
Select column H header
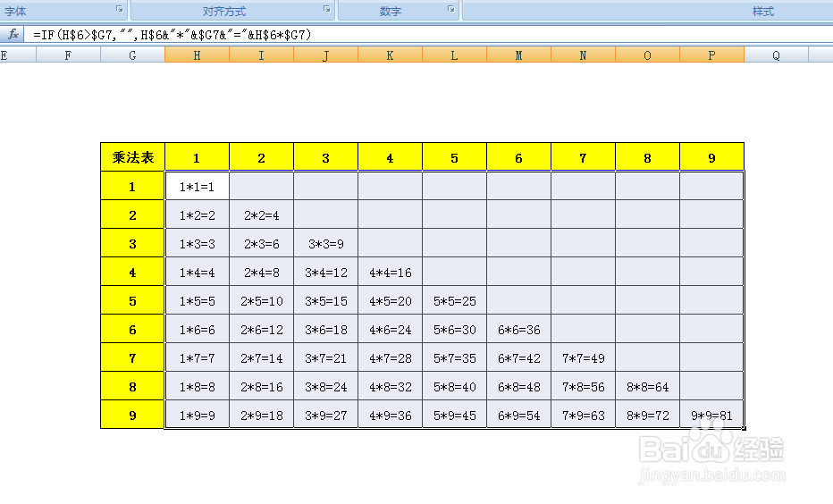(x=198, y=55)
